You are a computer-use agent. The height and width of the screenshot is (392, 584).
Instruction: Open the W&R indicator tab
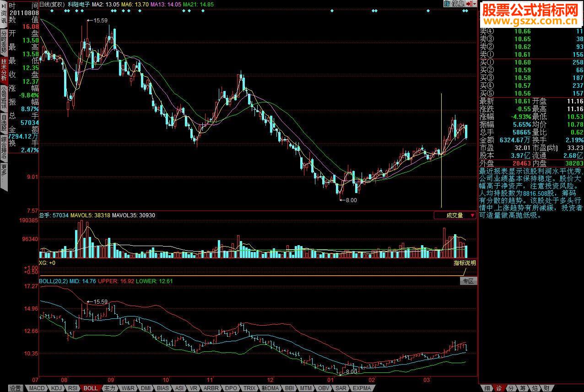[128, 388]
